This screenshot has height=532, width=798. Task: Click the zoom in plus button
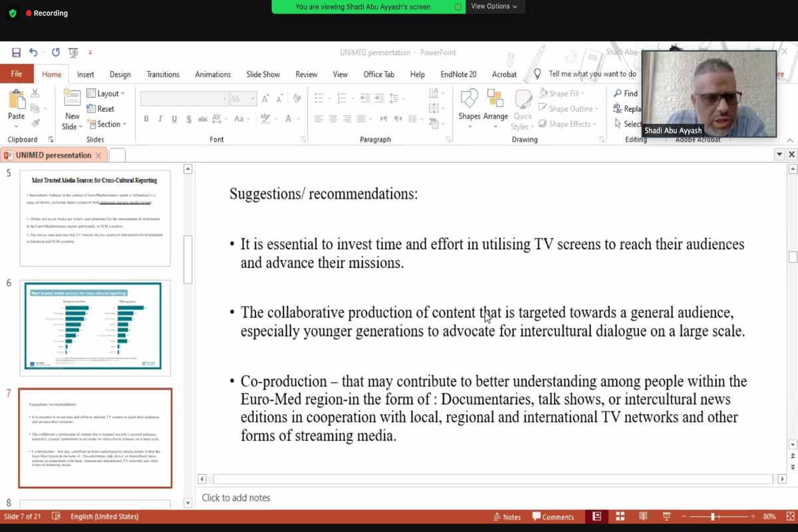(x=751, y=517)
